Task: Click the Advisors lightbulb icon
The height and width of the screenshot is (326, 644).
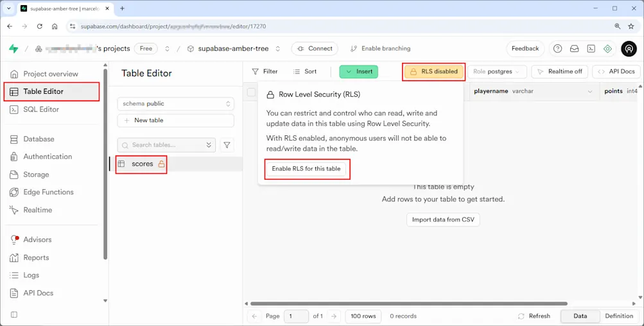Action: coord(14,240)
